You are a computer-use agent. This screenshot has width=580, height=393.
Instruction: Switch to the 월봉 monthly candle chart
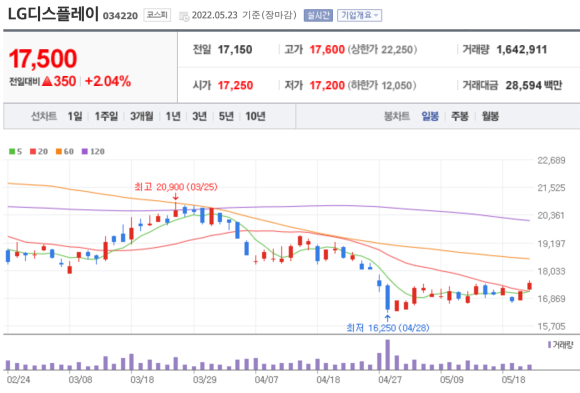490,117
